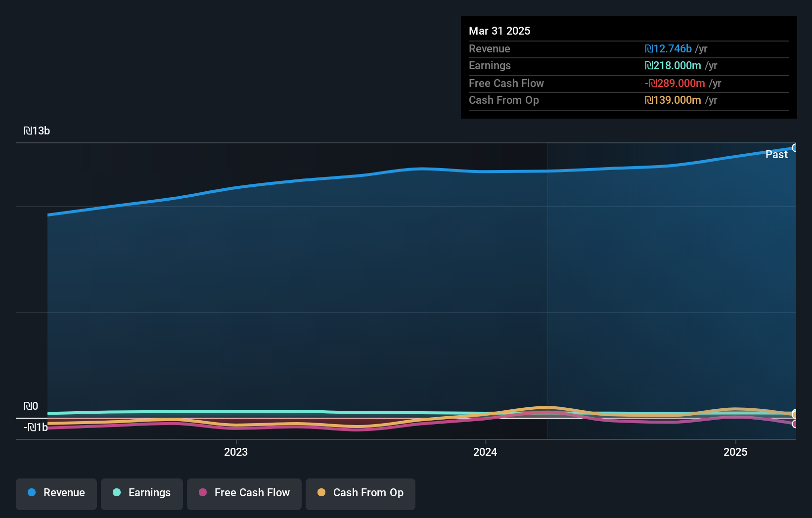Click the Earnings row label in tooltip
812x518 pixels.
tap(490, 65)
